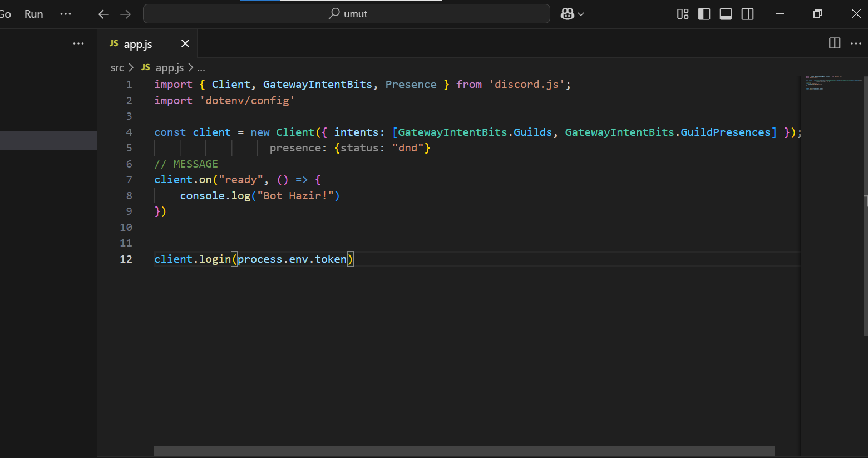The image size is (868, 458).
Task: Click the const keyword on line 4
Action: (x=170, y=132)
